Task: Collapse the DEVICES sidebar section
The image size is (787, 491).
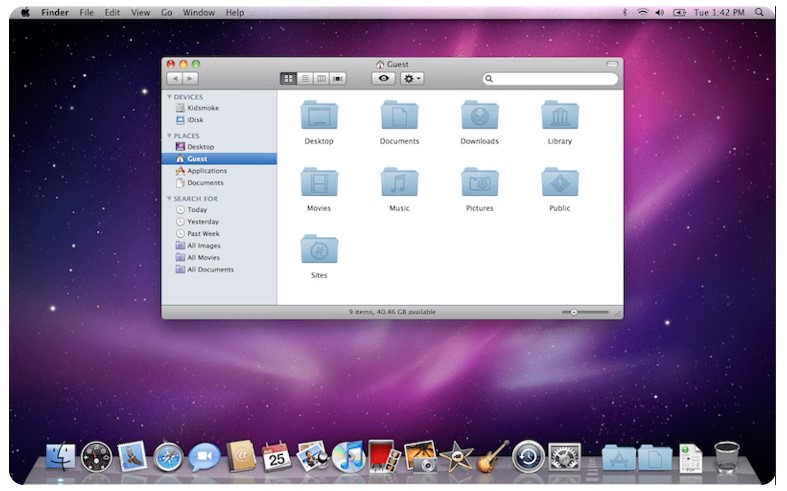Action: coord(170,97)
